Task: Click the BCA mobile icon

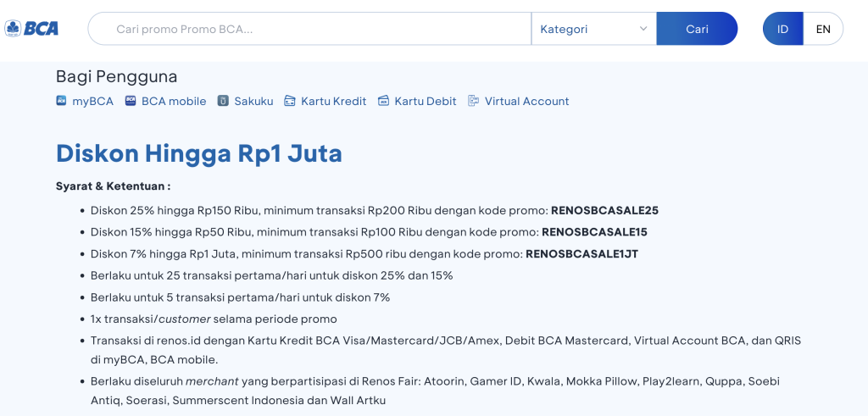Action: tap(130, 101)
